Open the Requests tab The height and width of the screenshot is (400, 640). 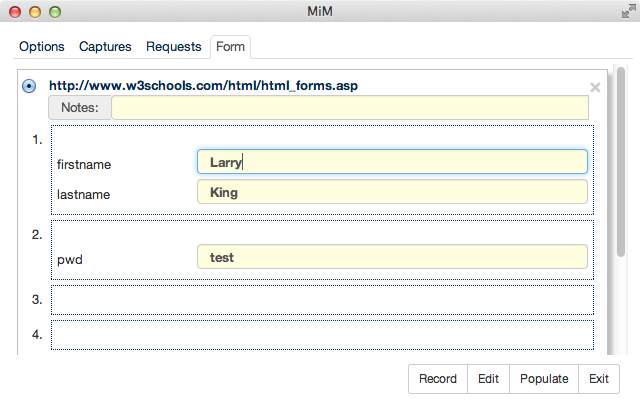[174, 47]
